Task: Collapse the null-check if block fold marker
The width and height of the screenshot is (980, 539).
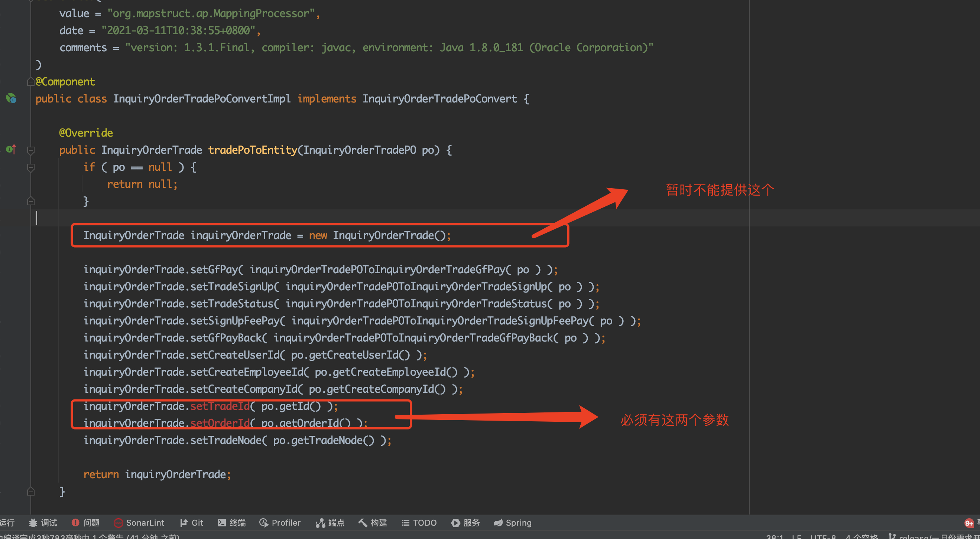Action: pyautogui.click(x=31, y=167)
